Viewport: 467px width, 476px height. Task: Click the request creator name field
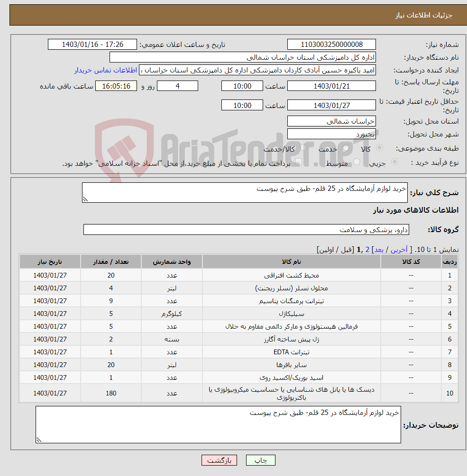tap(257, 70)
